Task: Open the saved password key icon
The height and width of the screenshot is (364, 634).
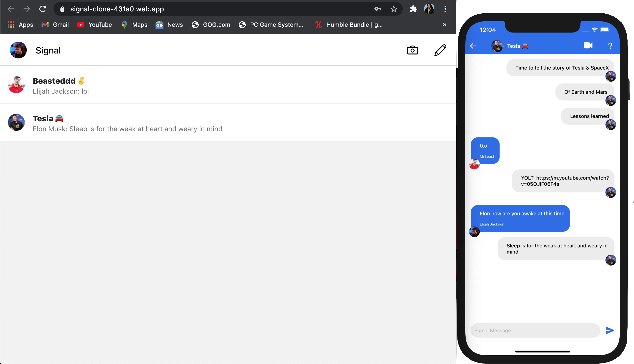Action: pos(378,9)
